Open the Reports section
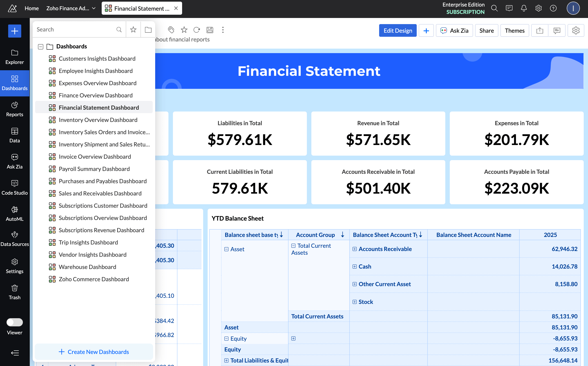The image size is (588, 366). pos(14,109)
